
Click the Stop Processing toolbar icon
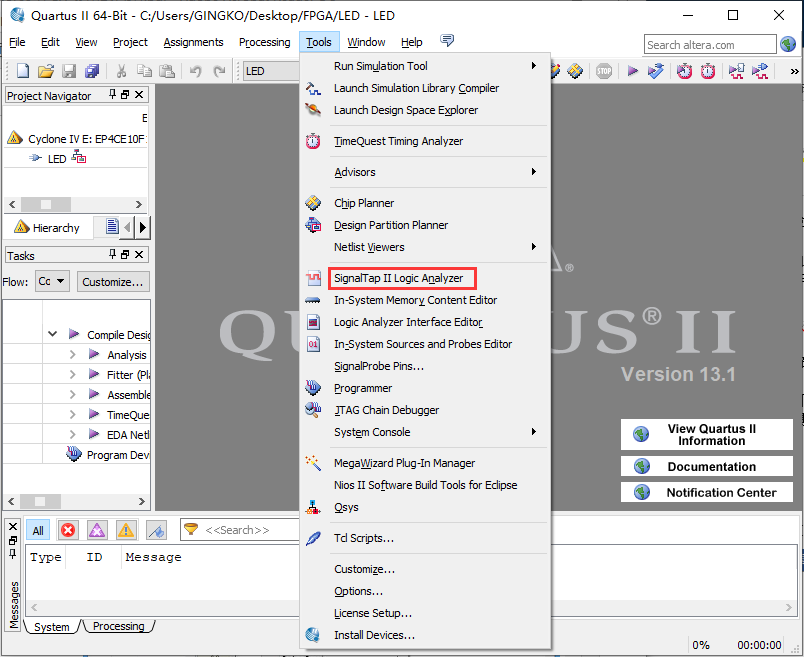pyautogui.click(x=604, y=71)
